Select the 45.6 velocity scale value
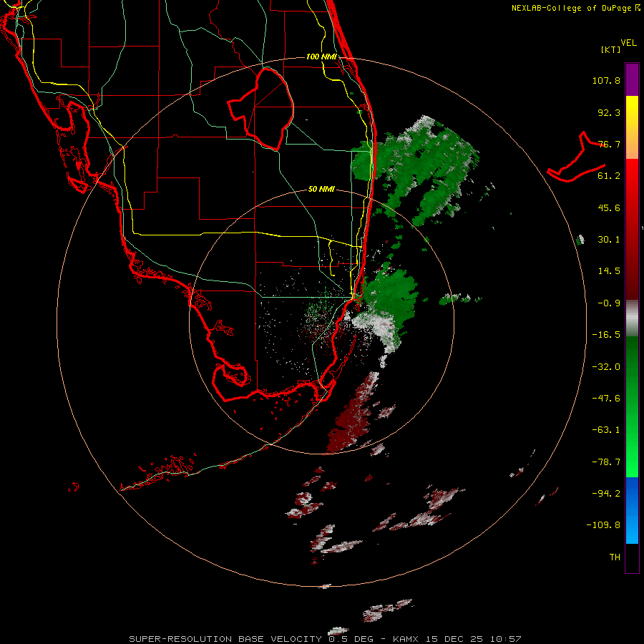Image resolution: width=644 pixels, height=644 pixels. point(609,208)
